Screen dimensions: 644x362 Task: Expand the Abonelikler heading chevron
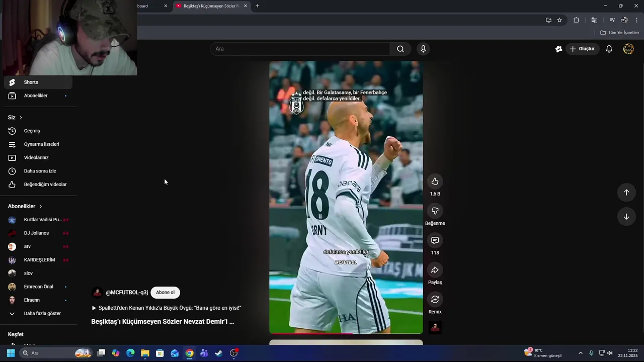coord(41,207)
